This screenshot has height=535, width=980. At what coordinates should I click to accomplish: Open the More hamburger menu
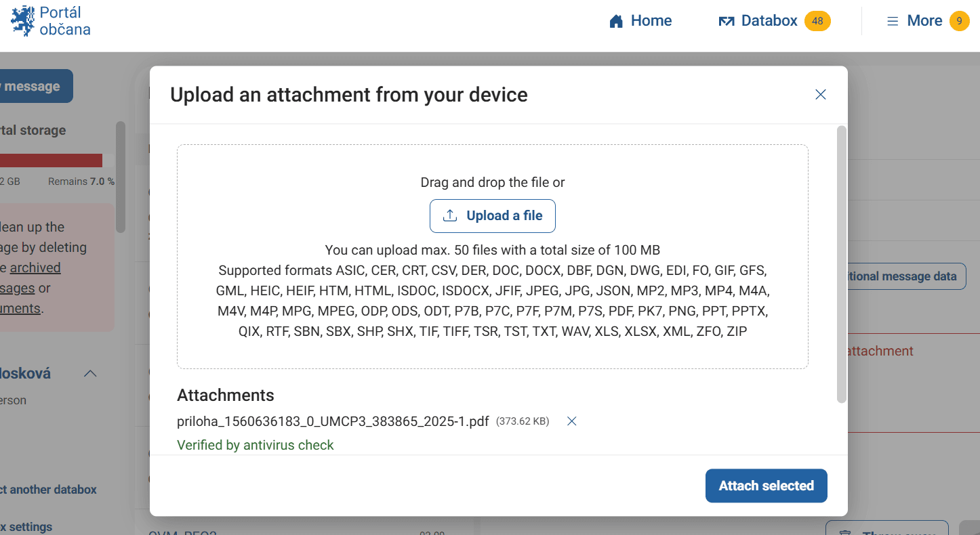pos(893,21)
